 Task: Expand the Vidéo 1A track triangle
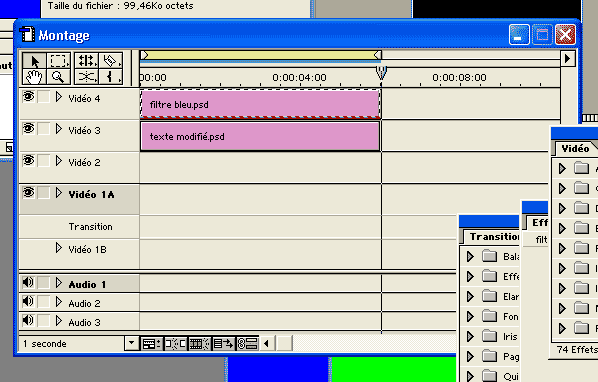pos(58,193)
